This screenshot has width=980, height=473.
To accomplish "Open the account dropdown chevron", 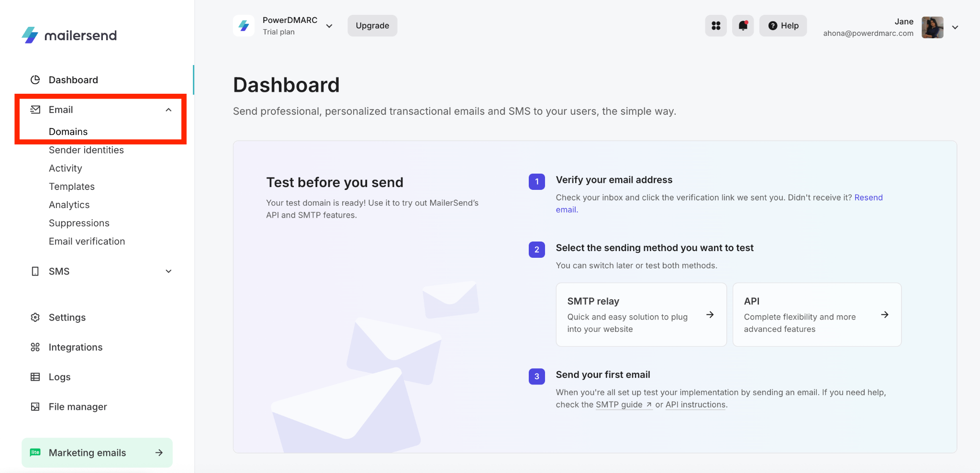I will pos(955,27).
